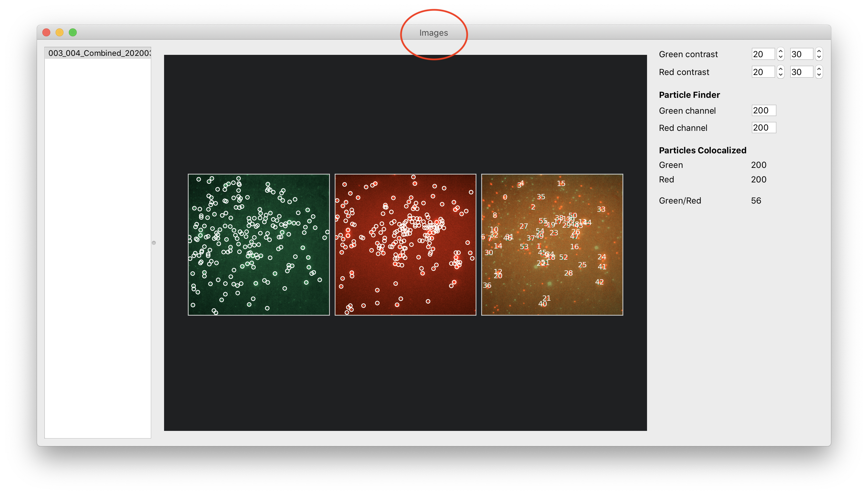Screen dimensions: 868x495
Task: Focus the Particle Finder Red channel field
Action: [763, 128]
